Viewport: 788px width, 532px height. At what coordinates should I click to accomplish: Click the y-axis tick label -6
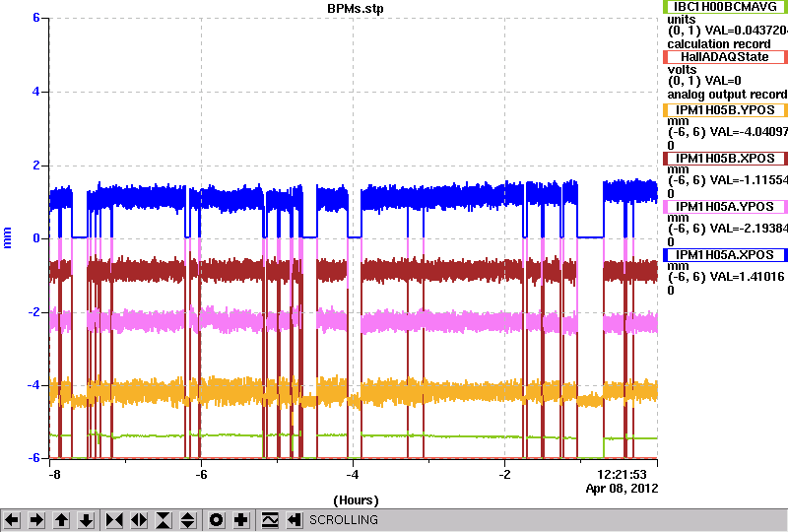click(x=33, y=458)
